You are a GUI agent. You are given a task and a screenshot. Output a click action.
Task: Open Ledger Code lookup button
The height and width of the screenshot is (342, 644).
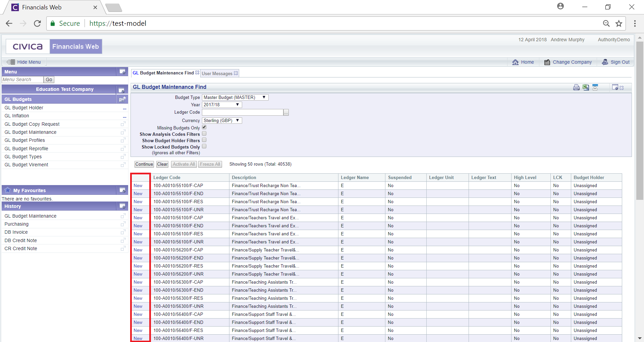(286, 113)
